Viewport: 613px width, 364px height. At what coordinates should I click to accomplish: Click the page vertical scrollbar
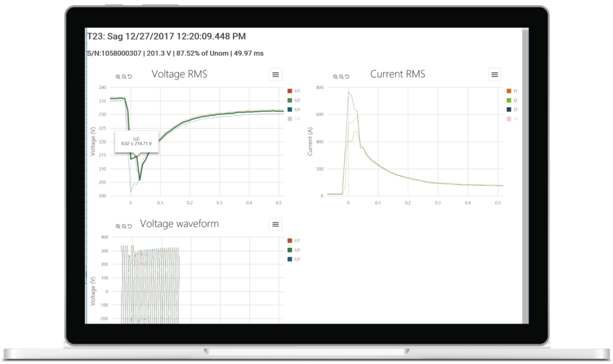pos(526,175)
